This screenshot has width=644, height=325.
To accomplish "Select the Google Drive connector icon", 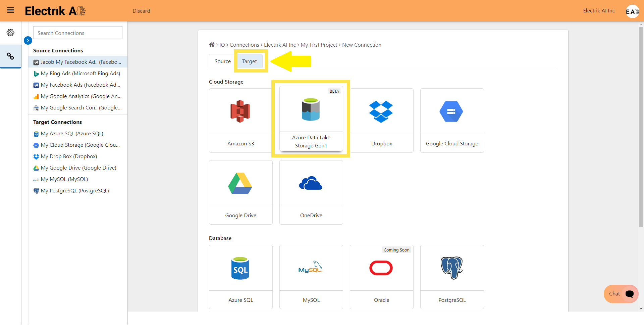I will 240,183.
